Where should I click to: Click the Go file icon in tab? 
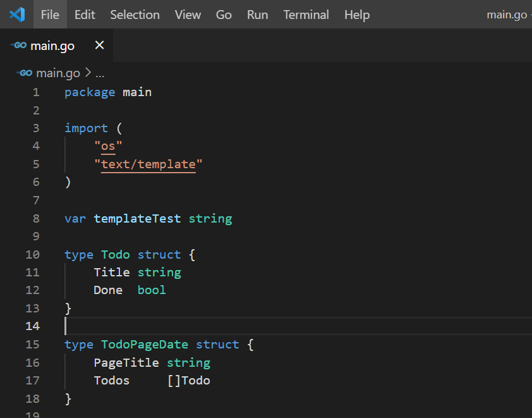18,45
